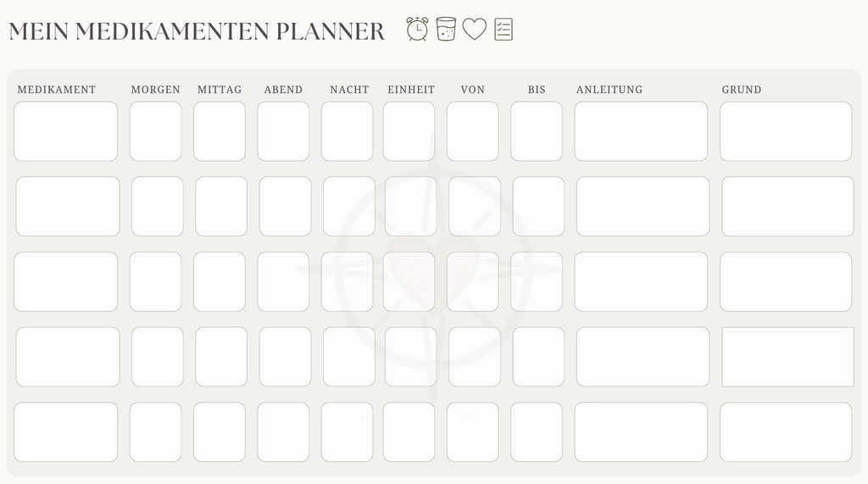Image resolution: width=868 pixels, height=484 pixels.
Task: Click the Medikament column header
Action: click(57, 90)
